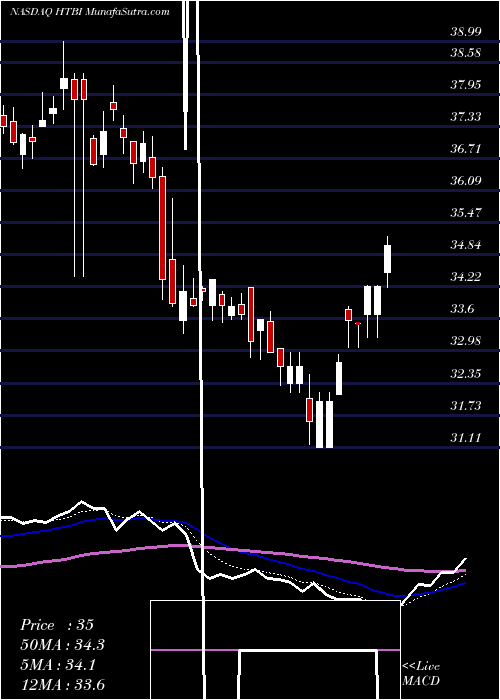Click the 37.33 price axis label
Viewport: 500px width, 700px height.
[x=466, y=117]
